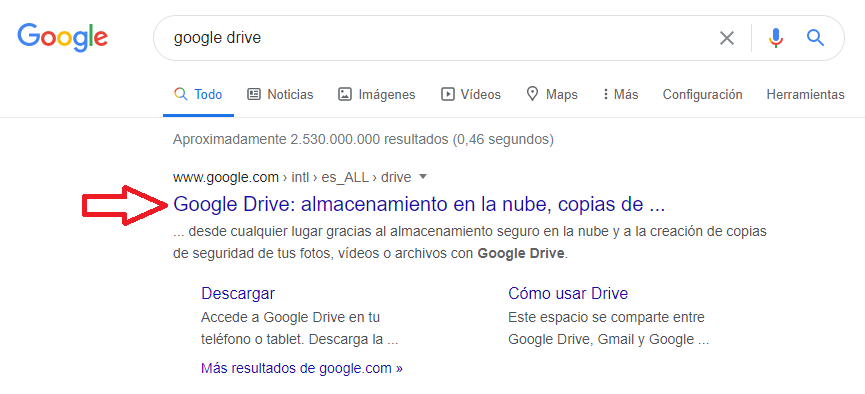Switch to the Imágenes tab
Viewport: 865px width, 394px height.
coord(376,94)
